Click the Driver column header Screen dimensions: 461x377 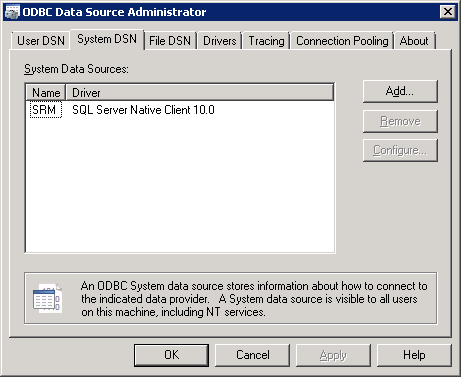[200, 92]
